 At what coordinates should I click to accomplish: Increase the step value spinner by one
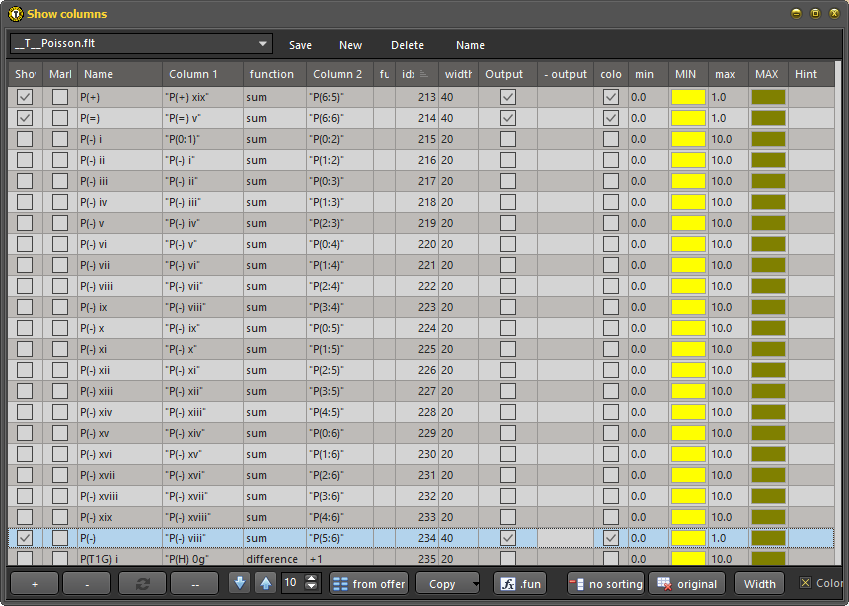point(311,579)
